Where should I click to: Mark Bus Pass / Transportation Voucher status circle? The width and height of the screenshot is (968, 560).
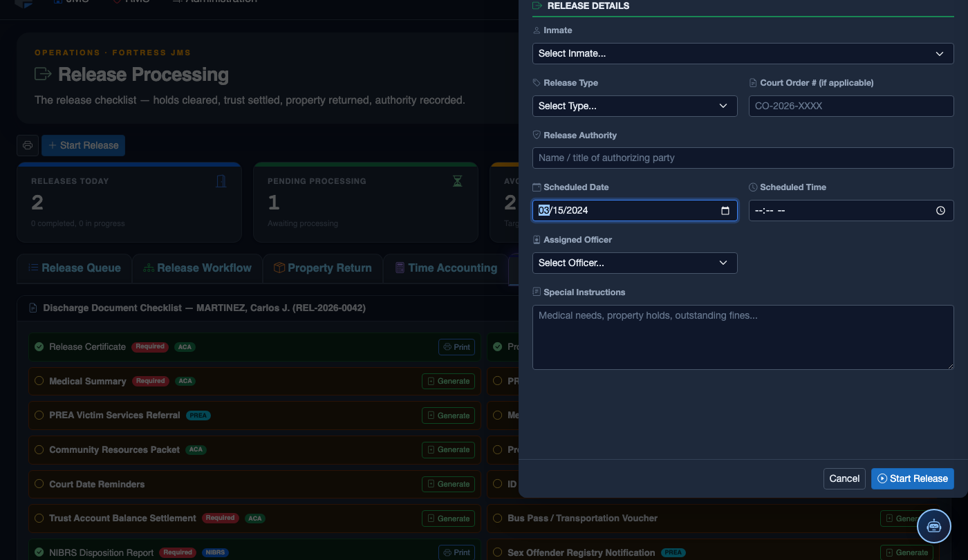(x=498, y=519)
